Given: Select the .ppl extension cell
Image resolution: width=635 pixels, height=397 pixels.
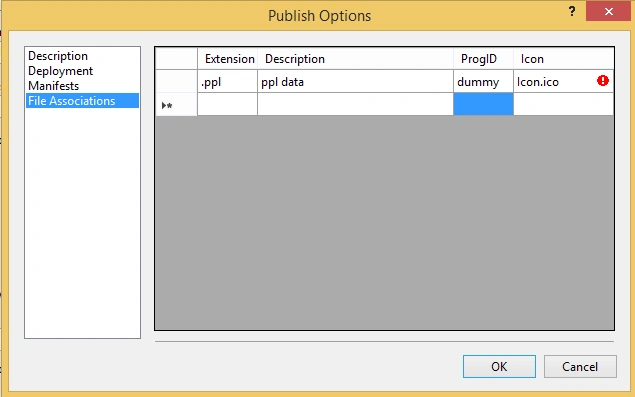Looking at the screenshot, I should tap(228, 81).
